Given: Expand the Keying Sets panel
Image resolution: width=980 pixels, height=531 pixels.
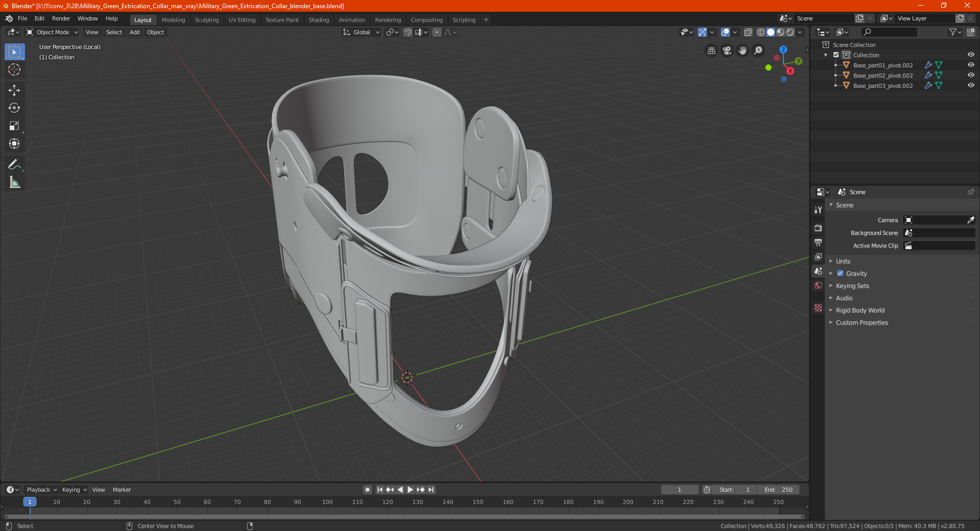Looking at the screenshot, I should [x=852, y=285].
